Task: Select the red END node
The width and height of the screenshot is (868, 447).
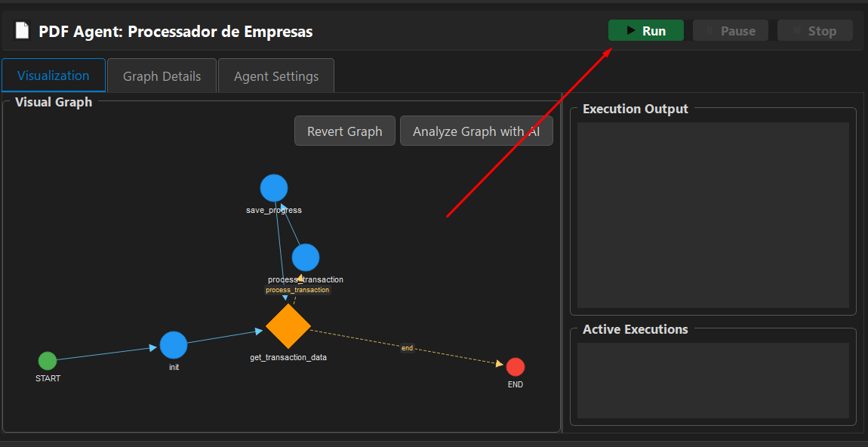Action: 516,367
